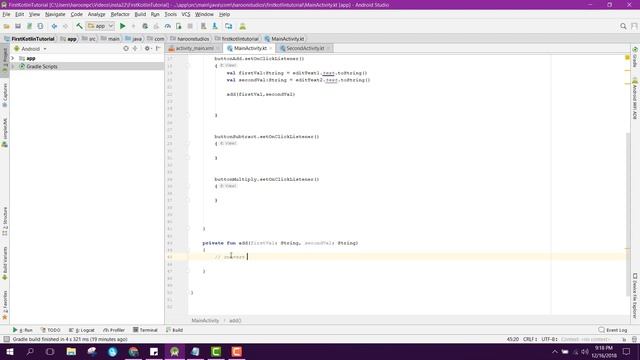Click the Open file toolbar icon
This screenshot has width=640, height=360.
(7, 26)
